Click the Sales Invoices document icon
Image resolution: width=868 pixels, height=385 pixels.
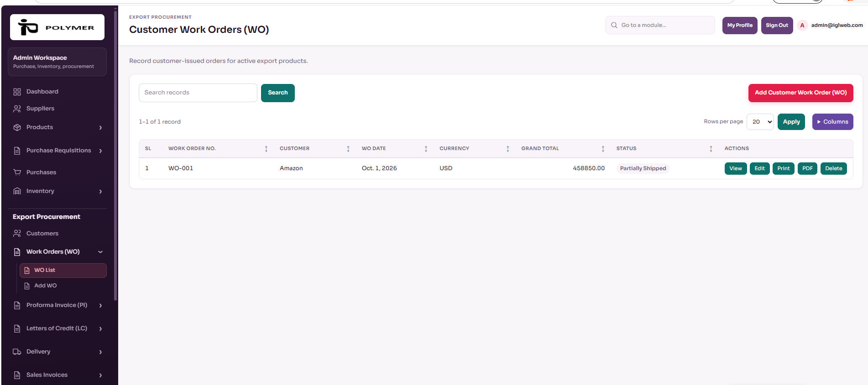coord(17,375)
